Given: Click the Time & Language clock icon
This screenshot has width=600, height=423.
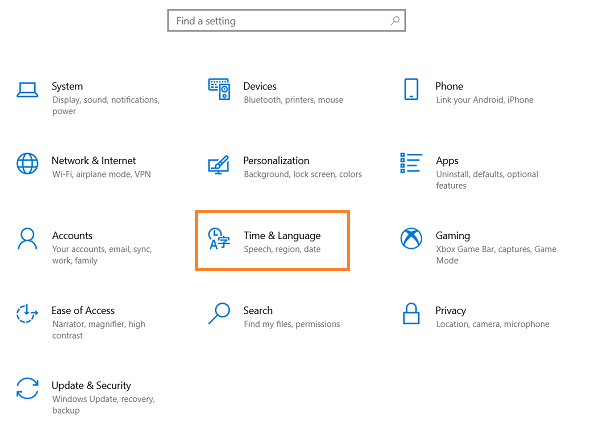Looking at the screenshot, I should [219, 238].
